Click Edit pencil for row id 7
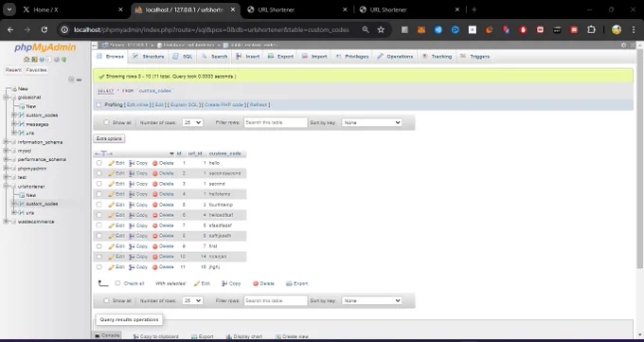This screenshot has height=342, width=644. click(112, 225)
